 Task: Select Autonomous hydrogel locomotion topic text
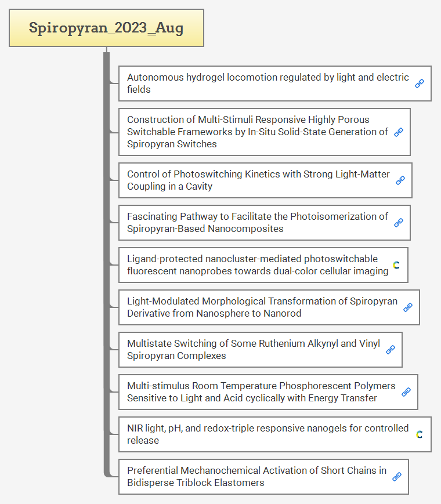268,84
